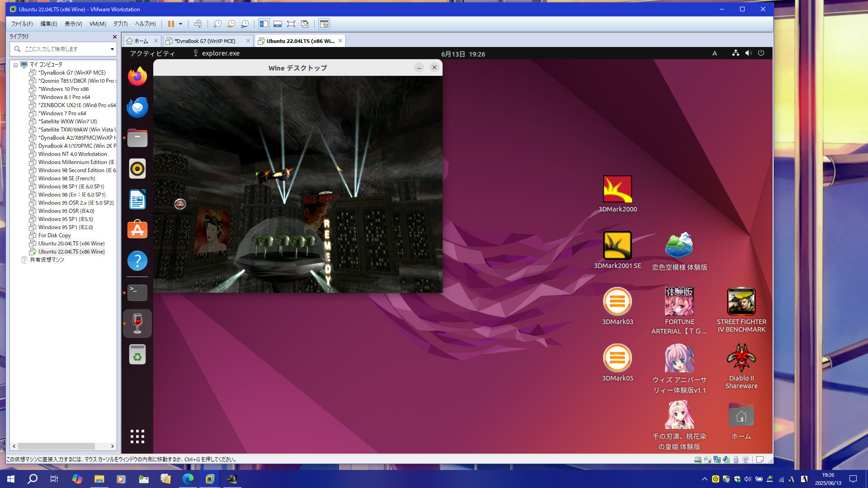Toggle the library sidebar view button

[264, 24]
